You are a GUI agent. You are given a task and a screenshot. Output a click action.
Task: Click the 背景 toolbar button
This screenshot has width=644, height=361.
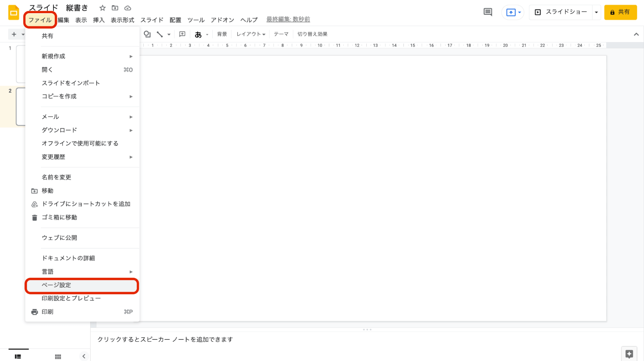(x=222, y=34)
